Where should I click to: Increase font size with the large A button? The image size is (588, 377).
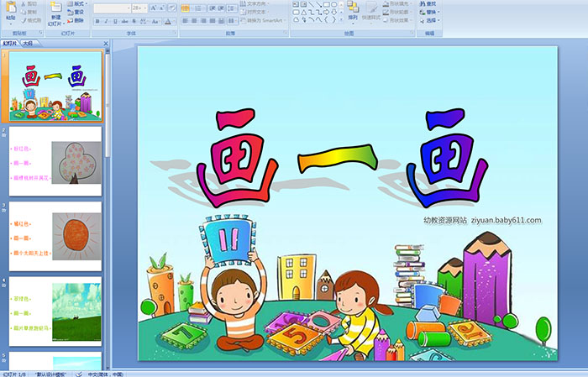click(153, 8)
